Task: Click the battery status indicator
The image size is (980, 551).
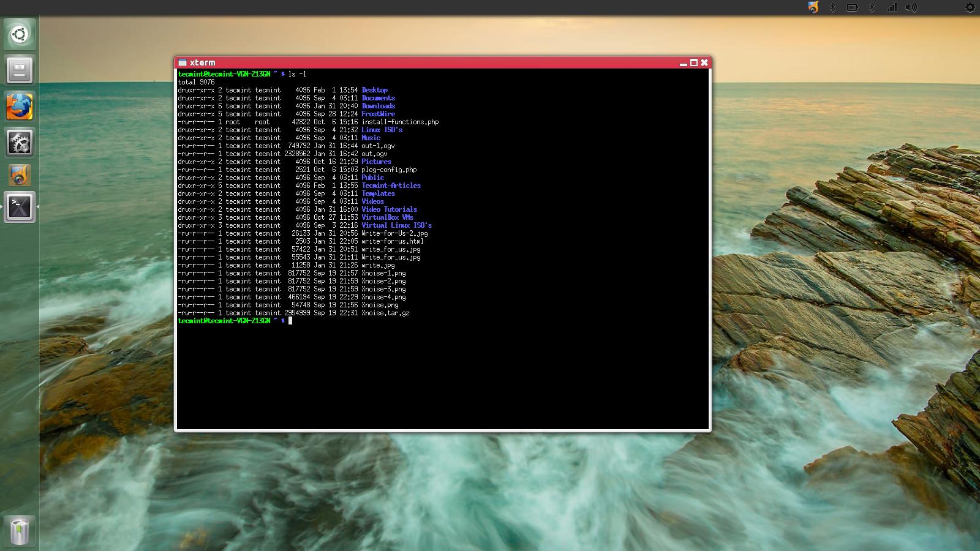Action: pyautogui.click(x=851, y=7)
